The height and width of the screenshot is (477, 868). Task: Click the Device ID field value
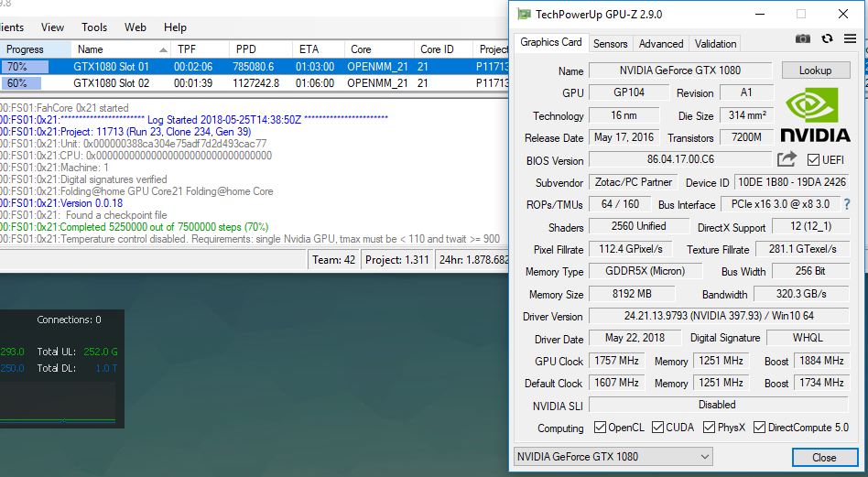pyautogui.click(x=792, y=182)
